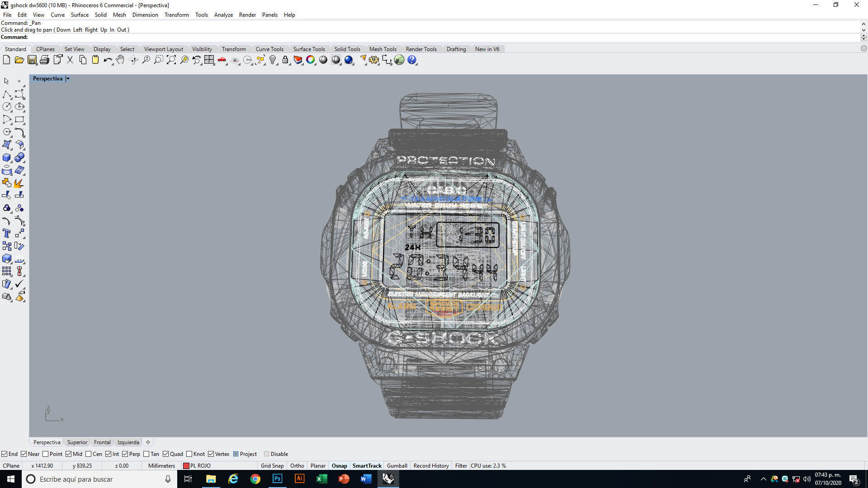
Task: Toggle the End osnap checkbox
Action: click(4, 454)
